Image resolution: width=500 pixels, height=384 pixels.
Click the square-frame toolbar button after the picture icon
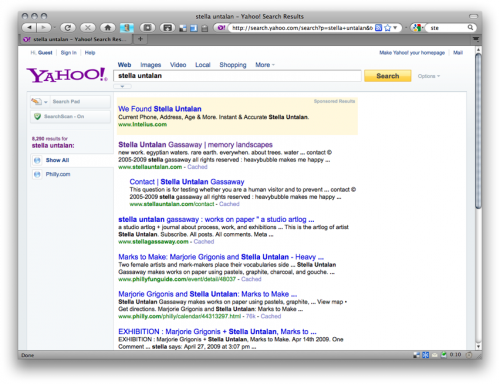coord(147,28)
